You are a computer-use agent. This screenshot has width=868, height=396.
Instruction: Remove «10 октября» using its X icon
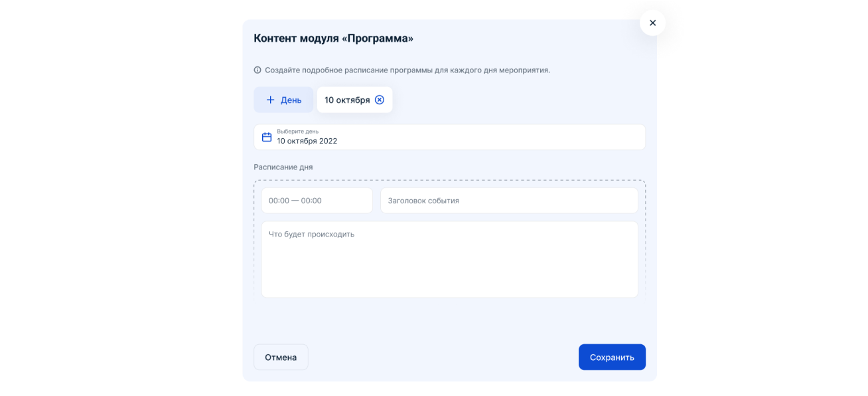(380, 99)
